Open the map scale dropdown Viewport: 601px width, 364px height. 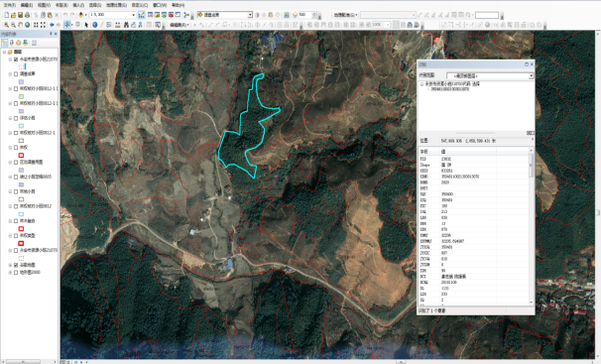133,15
